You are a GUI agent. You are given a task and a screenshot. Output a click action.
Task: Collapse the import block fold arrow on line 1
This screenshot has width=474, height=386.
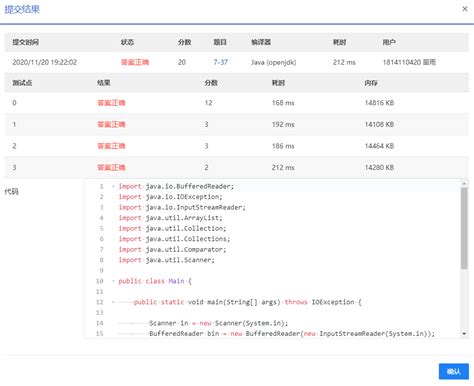click(x=113, y=186)
